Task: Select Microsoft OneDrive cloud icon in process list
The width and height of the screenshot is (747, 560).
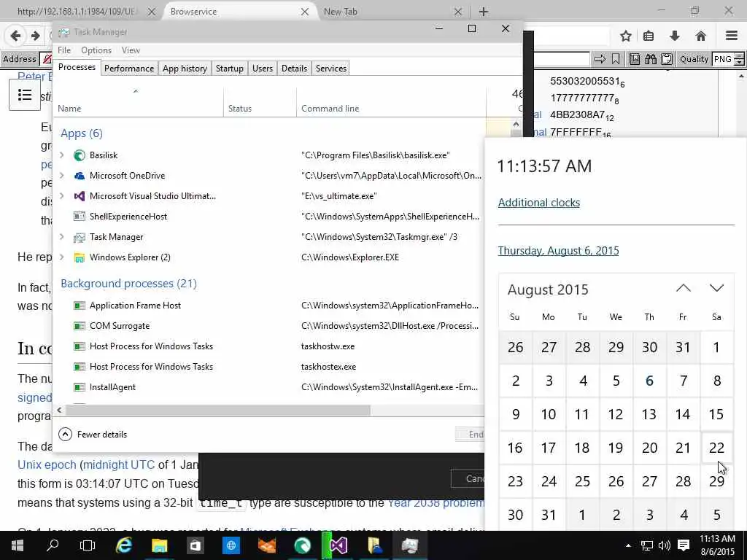Action: click(79, 176)
